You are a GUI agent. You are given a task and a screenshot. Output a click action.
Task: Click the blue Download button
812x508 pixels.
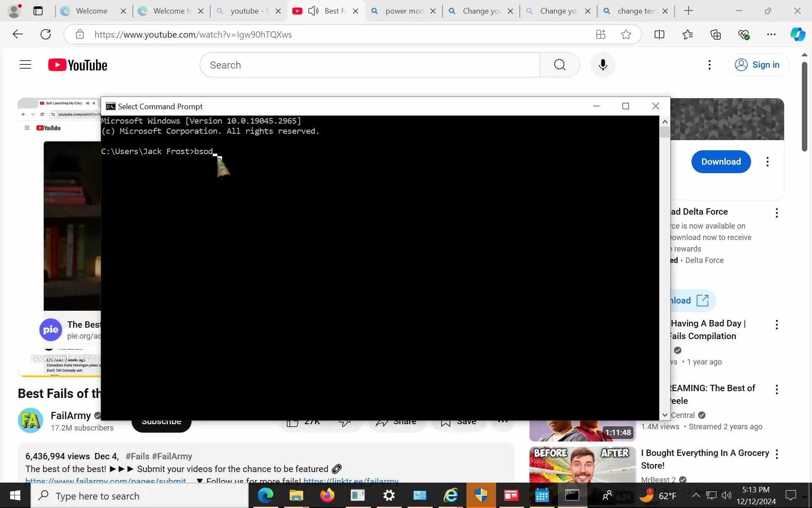[721, 162]
